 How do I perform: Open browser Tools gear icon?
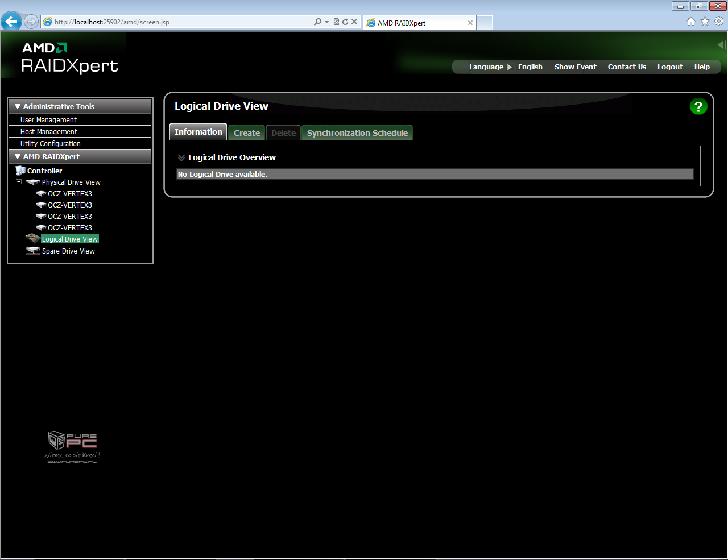click(719, 22)
